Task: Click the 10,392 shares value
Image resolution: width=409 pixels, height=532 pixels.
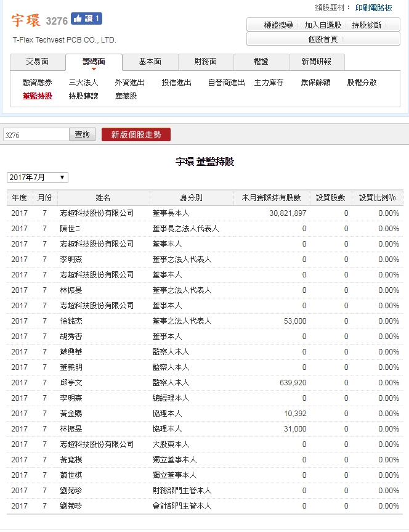Action: [x=295, y=414]
